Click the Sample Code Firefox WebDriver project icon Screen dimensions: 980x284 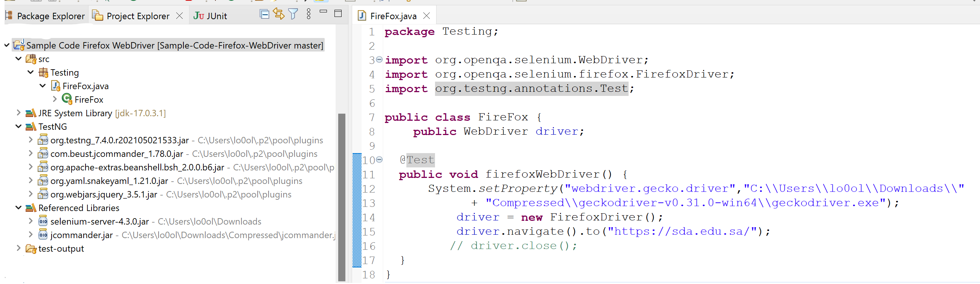pos(19,45)
